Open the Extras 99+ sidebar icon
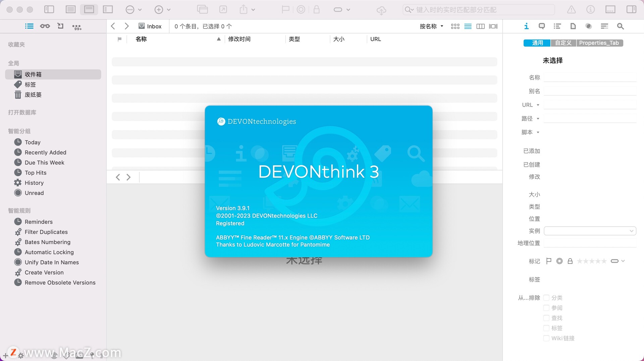 click(77, 27)
